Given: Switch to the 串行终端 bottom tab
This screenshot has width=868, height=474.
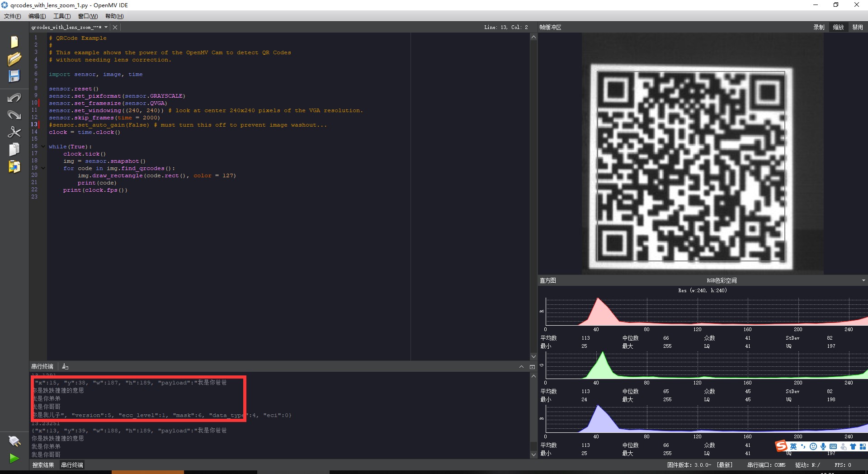Looking at the screenshot, I should (72, 465).
